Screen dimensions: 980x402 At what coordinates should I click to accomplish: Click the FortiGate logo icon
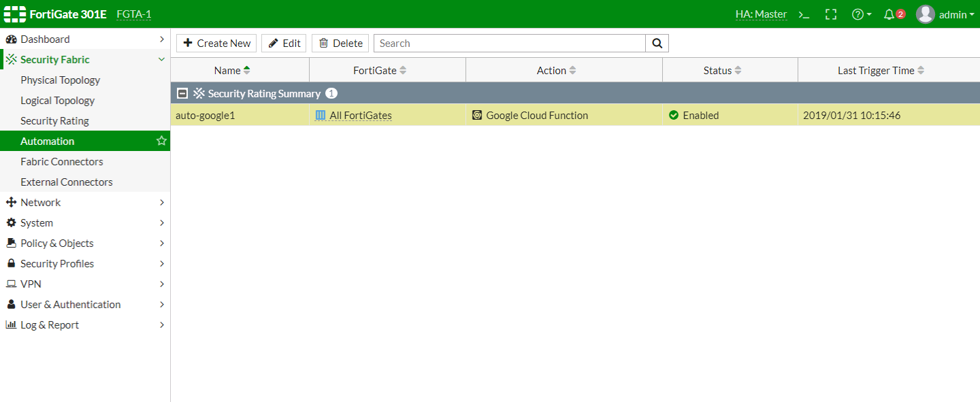point(14,14)
